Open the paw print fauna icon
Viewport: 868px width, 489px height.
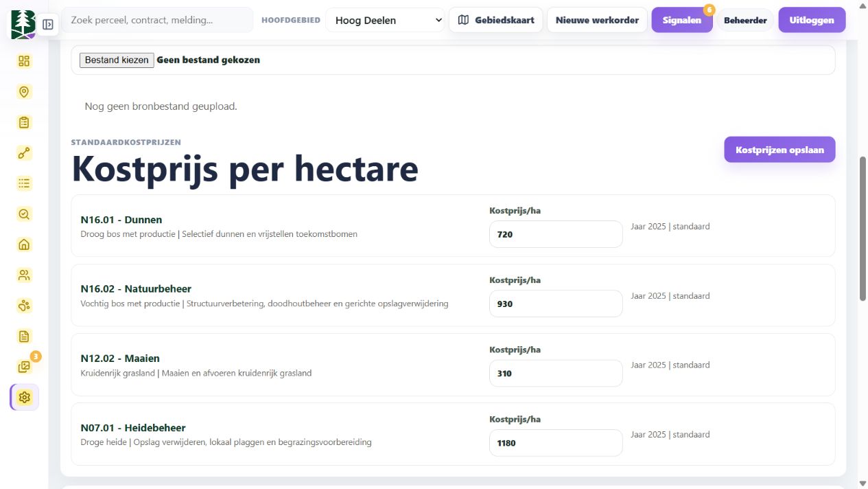click(x=25, y=306)
